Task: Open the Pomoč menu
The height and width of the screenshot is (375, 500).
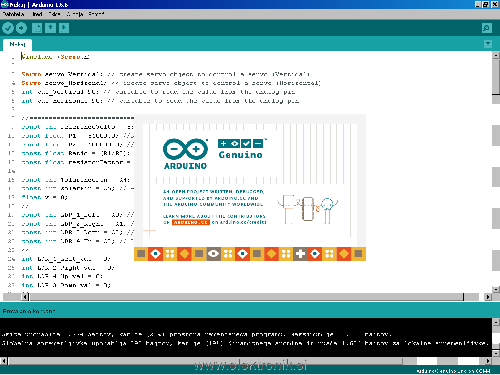Action: (x=96, y=14)
